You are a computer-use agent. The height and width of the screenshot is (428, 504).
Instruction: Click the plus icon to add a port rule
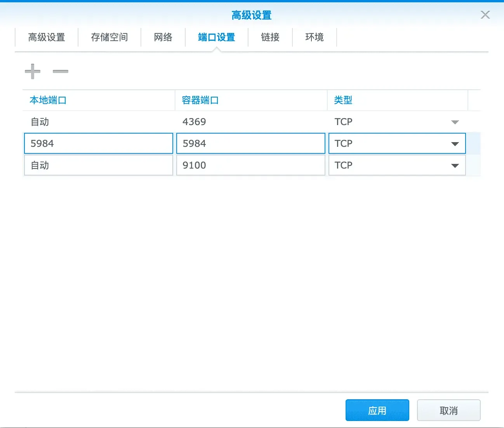pyautogui.click(x=33, y=71)
